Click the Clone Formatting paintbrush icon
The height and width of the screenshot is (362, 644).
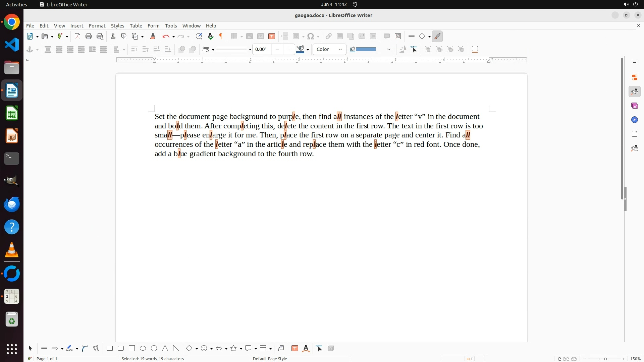coord(153,36)
